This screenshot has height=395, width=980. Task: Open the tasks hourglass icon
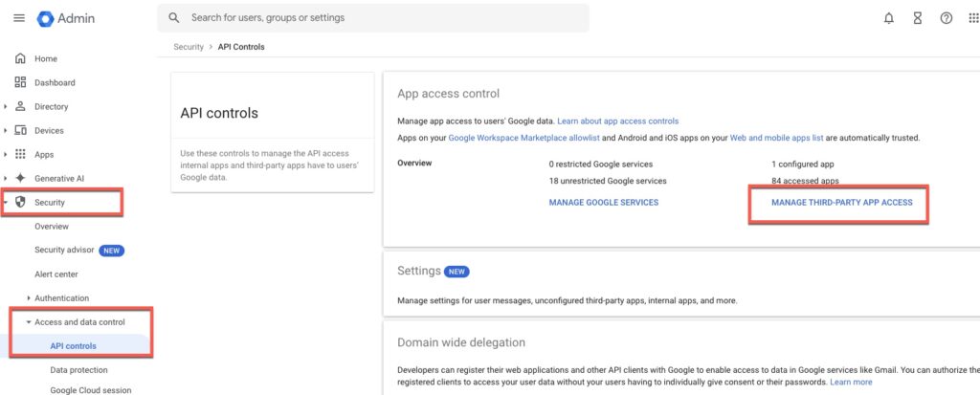pos(918,18)
